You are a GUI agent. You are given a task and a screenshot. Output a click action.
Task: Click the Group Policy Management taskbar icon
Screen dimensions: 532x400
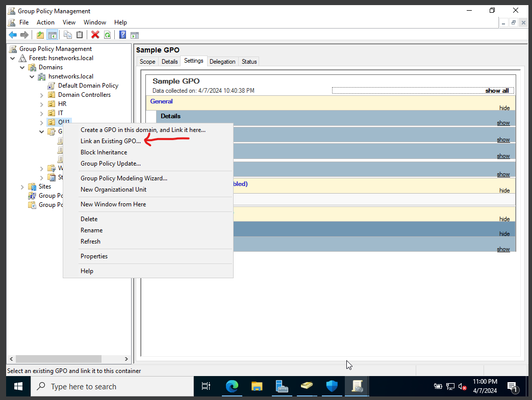point(356,386)
